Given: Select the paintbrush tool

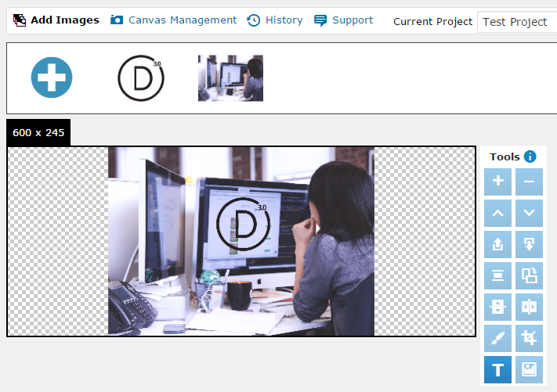Looking at the screenshot, I should pyautogui.click(x=497, y=338).
